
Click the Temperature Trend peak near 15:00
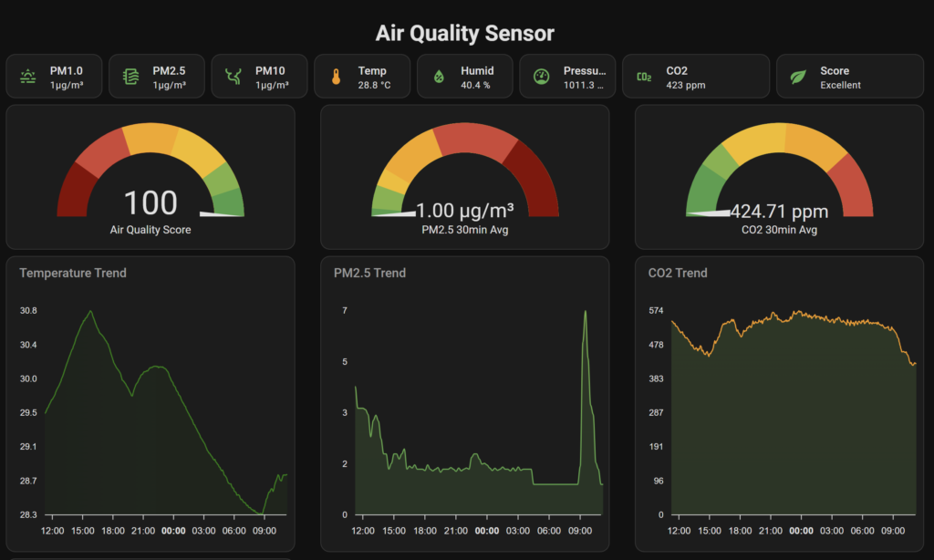point(89,311)
